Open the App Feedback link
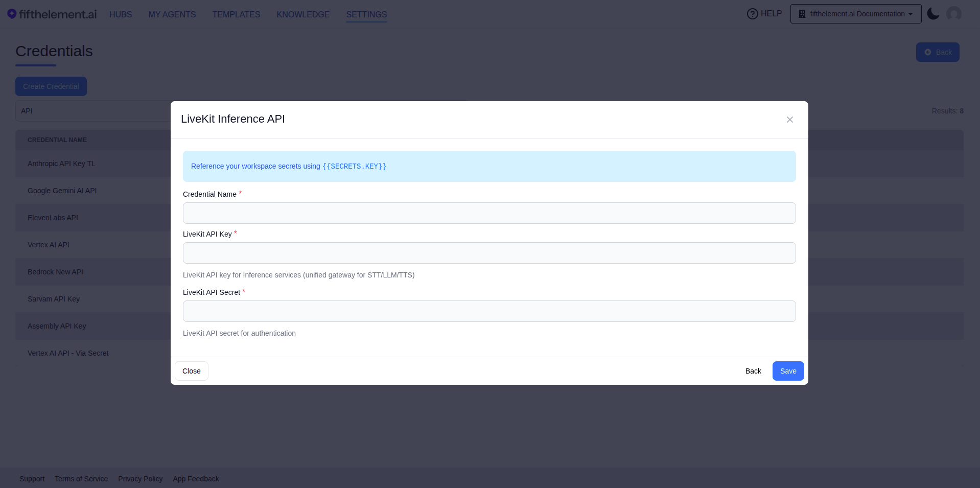The height and width of the screenshot is (488, 980). pos(196,479)
